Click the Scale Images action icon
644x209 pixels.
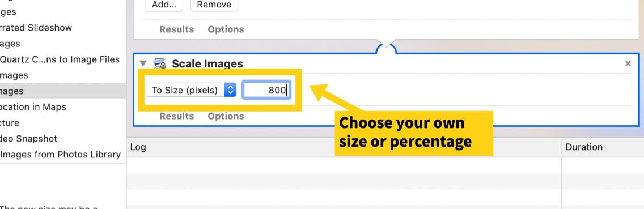[159, 63]
